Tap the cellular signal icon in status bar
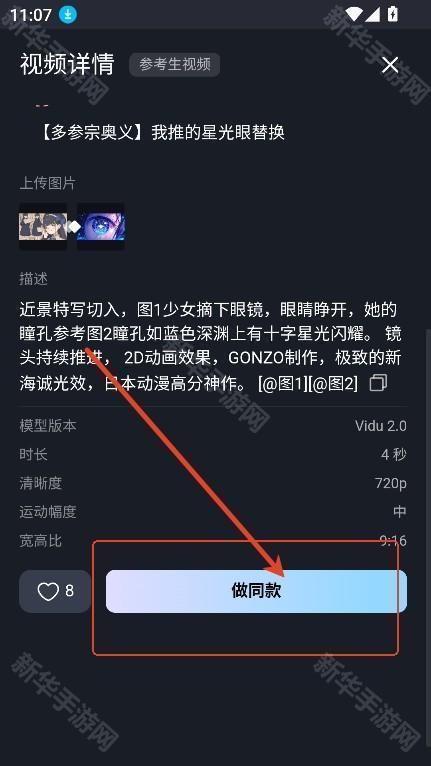The height and width of the screenshot is (766, 431). click(372, 15)
